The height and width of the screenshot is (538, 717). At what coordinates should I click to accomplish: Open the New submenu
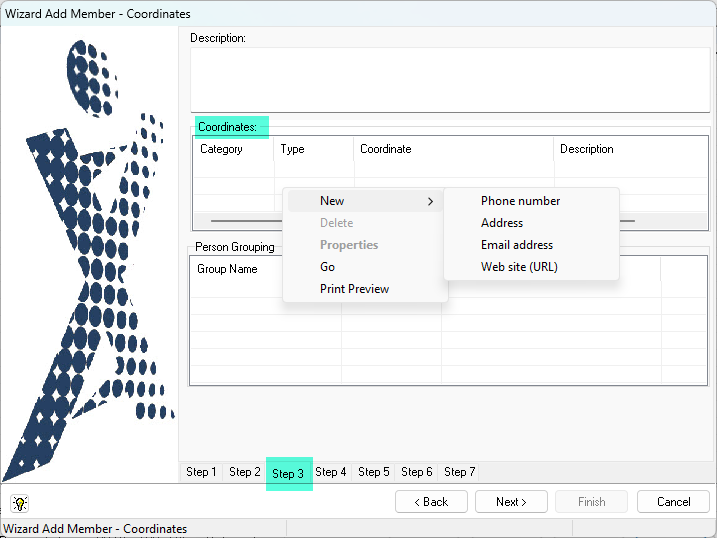click(x=365, y=201)
